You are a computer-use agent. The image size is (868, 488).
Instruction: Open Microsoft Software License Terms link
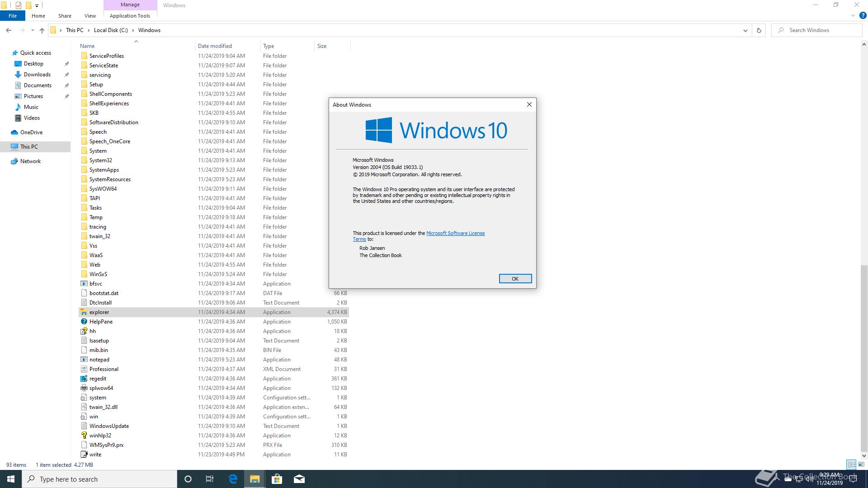point(455,233)
